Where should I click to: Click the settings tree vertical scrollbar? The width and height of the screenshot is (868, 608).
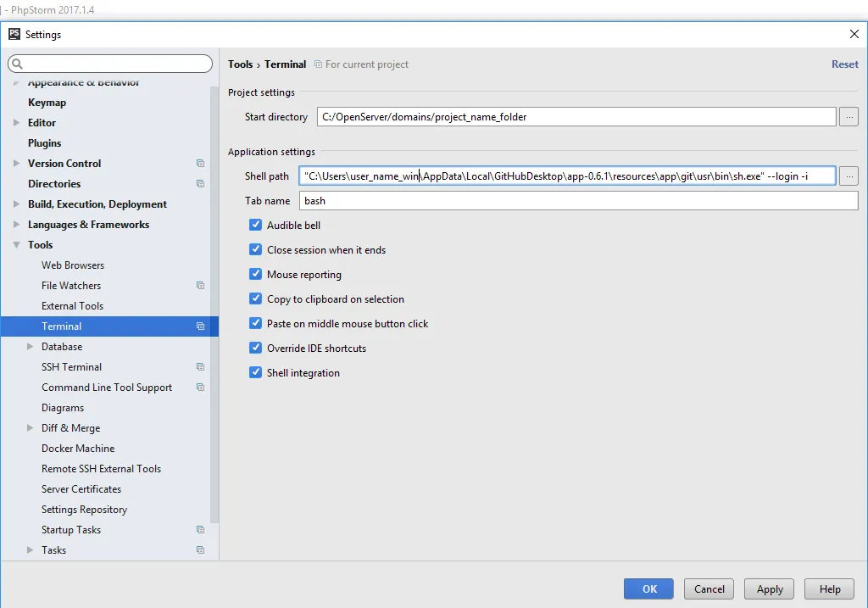coord(214,304)
